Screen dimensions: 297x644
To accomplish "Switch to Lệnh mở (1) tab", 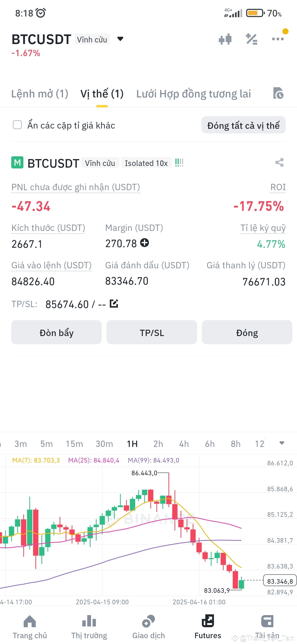I will click(x=40, y=94).
